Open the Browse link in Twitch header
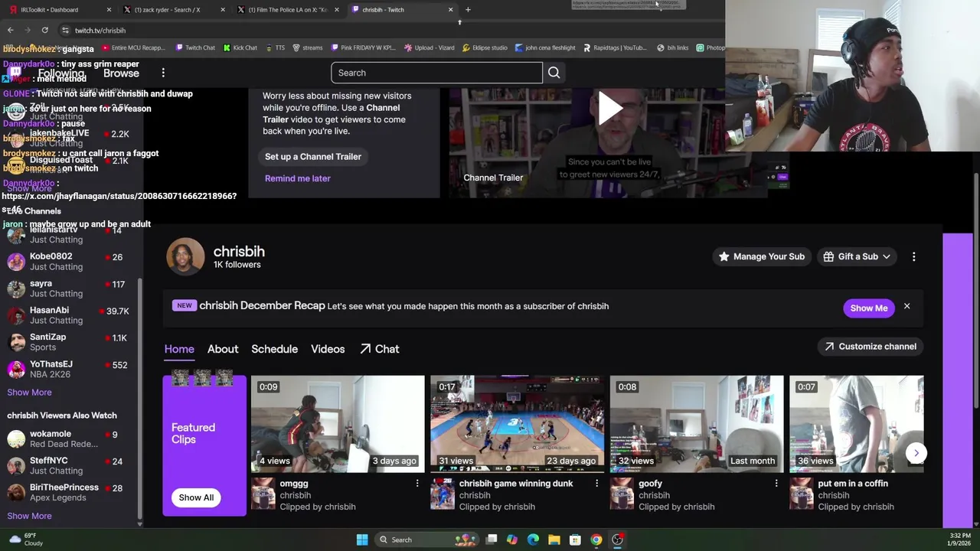Screen dimensions: 980x551 pos(121,73)
